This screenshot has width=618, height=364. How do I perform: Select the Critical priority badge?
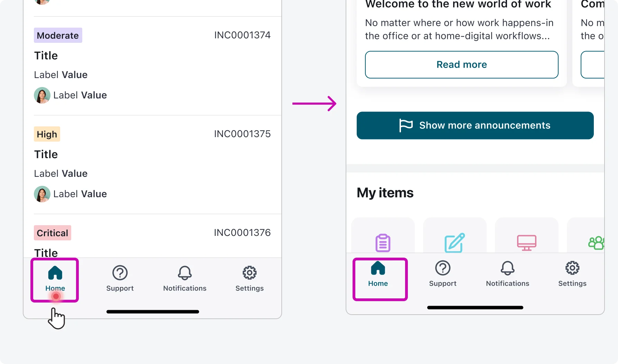tap(53, 233)
